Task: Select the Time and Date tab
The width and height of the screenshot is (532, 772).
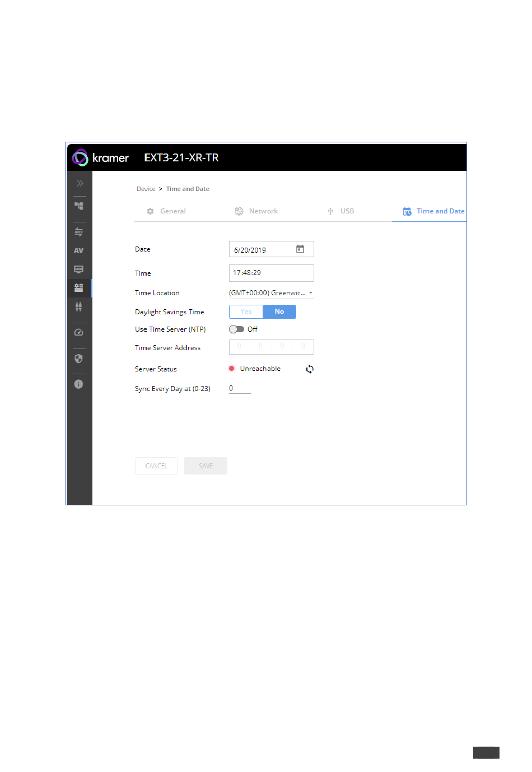Action: tap(434, 211)
